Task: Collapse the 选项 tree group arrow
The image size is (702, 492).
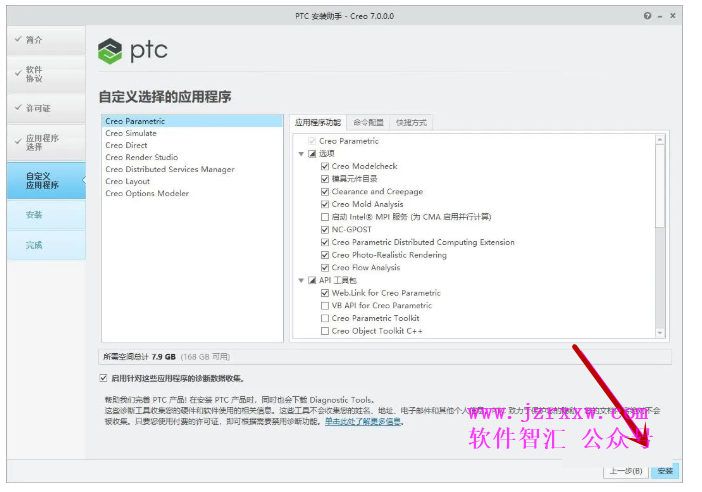Action: [301, 154]
